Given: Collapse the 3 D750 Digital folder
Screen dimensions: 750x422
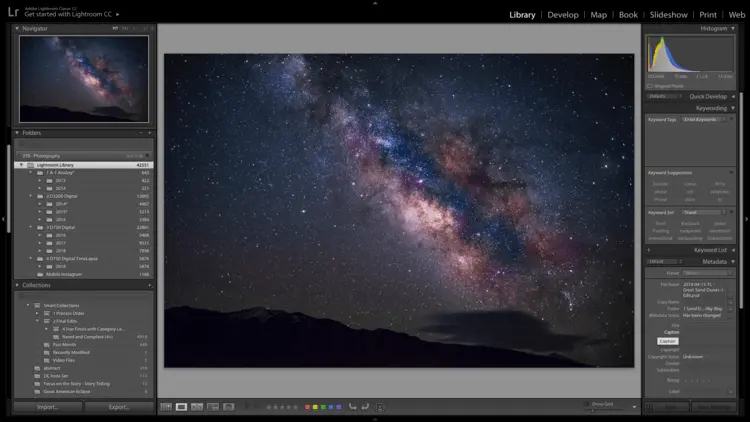Looking at the screenshot, I should pos(31,228).
